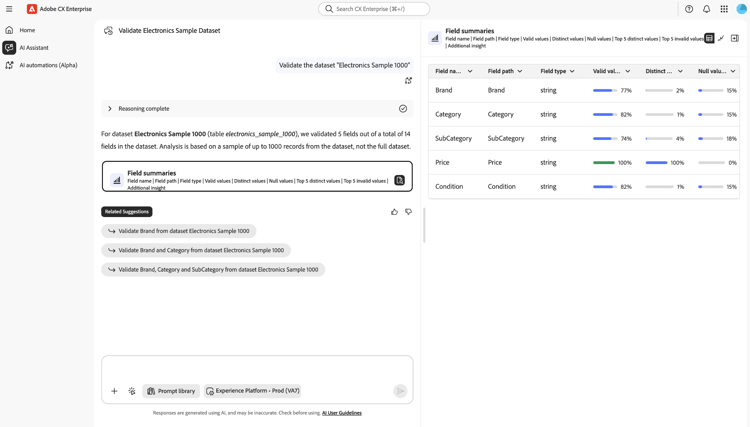The width and height of the screenshot is (750, 427).
Task: Open the AI User Guidelines link
Action: [342, 413]
